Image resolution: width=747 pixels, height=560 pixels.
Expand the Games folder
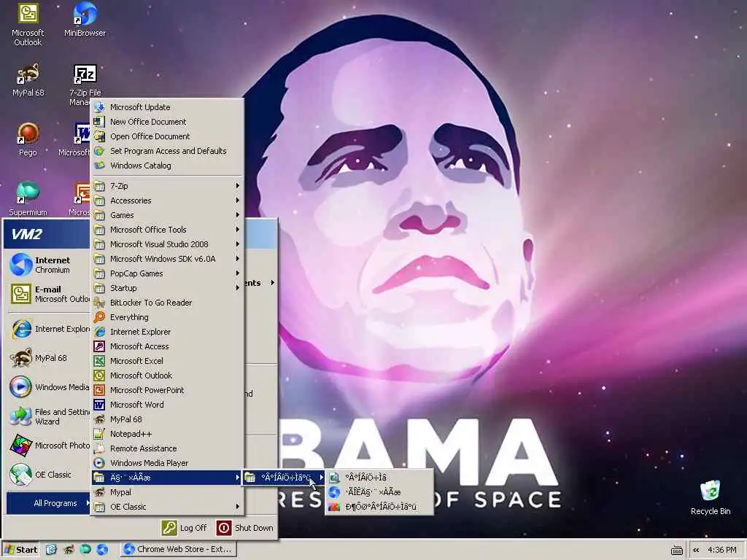tap(167, 215)
